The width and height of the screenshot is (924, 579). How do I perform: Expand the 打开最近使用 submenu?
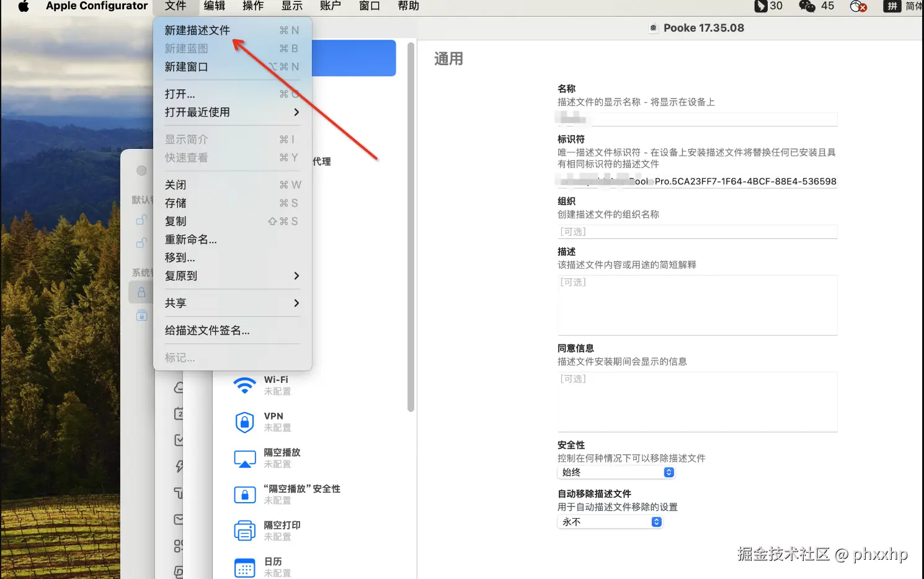[x=232, y=112]
